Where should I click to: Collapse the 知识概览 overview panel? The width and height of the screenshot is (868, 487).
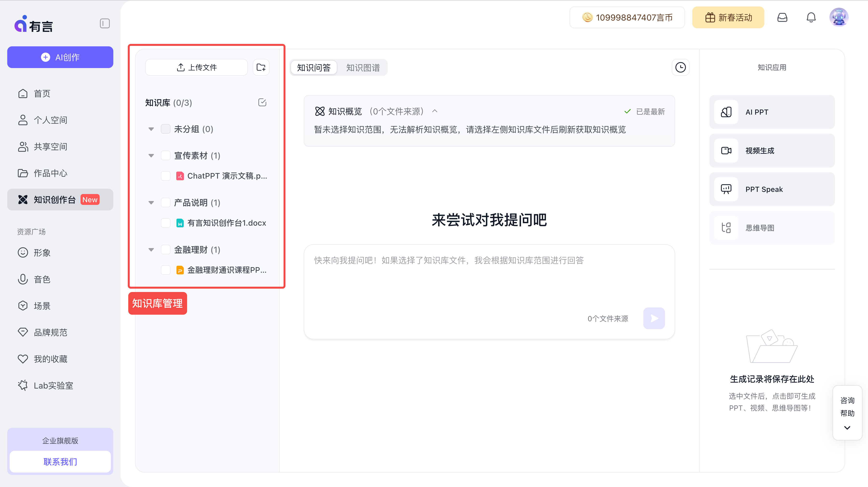click(435, 111)
